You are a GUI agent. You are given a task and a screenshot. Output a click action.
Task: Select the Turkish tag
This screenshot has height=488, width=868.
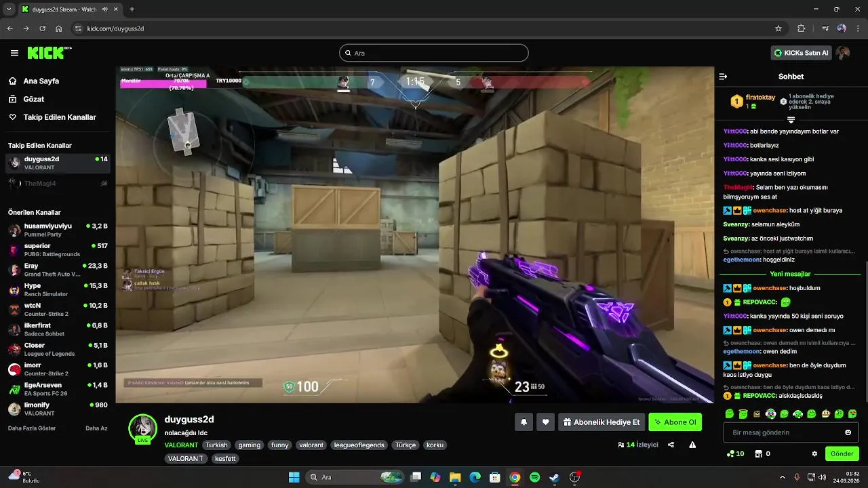tap(217, 445)
